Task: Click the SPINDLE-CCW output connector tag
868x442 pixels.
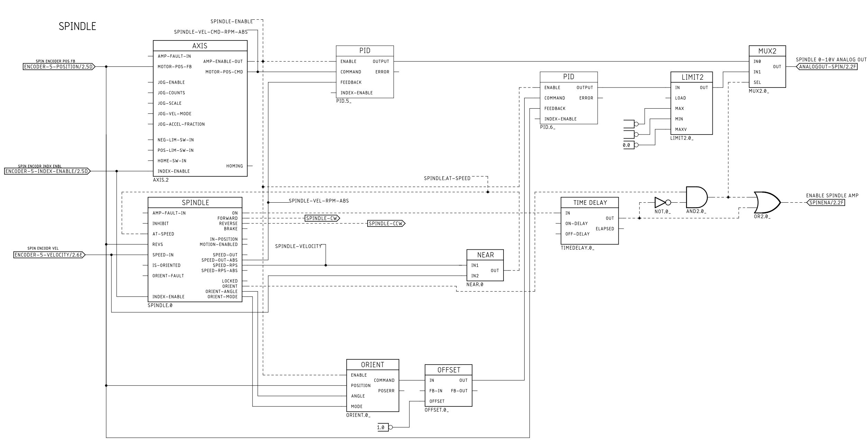Action: pos(386,224)
